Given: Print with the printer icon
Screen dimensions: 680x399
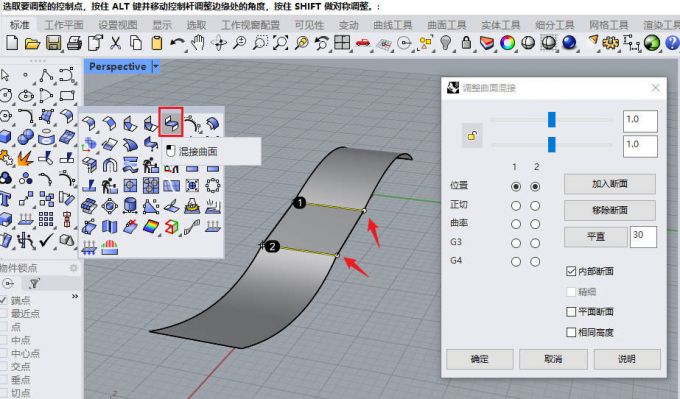Looking at the screenshot, I should tap(74, 43).
